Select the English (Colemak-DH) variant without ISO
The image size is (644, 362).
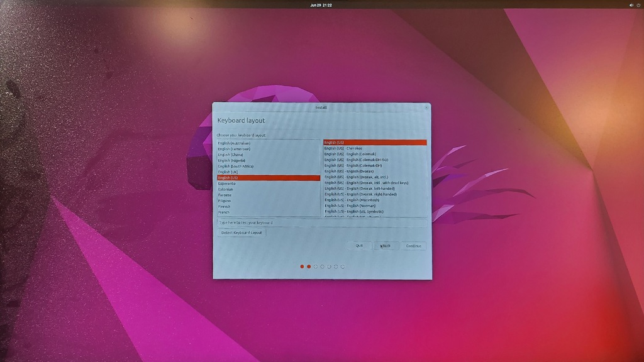[x=375, y=165]
